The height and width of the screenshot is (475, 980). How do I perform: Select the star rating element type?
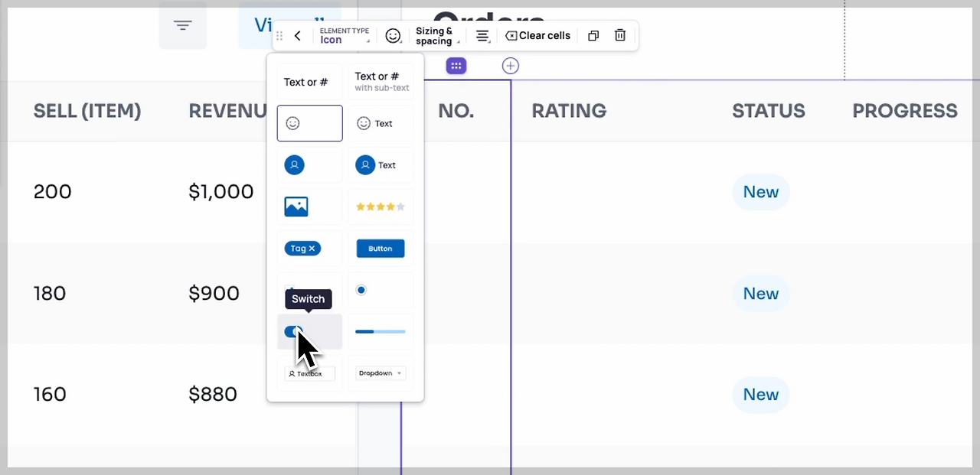(x=381, y=207)
